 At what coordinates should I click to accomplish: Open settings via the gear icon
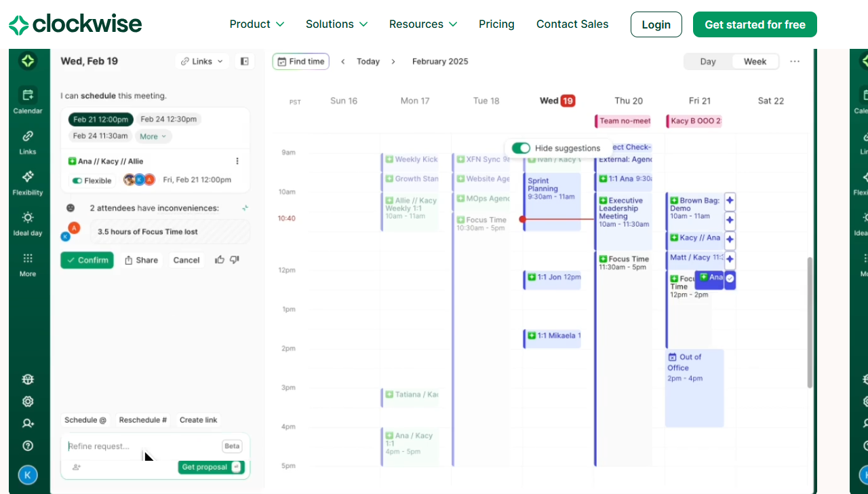pos(28,401)
